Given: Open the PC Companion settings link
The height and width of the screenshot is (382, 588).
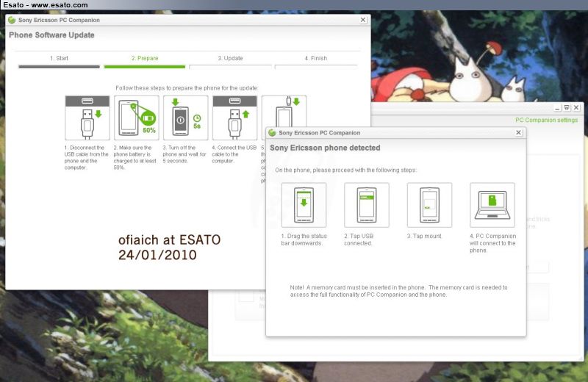Looking at the screenshot, I should [546, 120].
